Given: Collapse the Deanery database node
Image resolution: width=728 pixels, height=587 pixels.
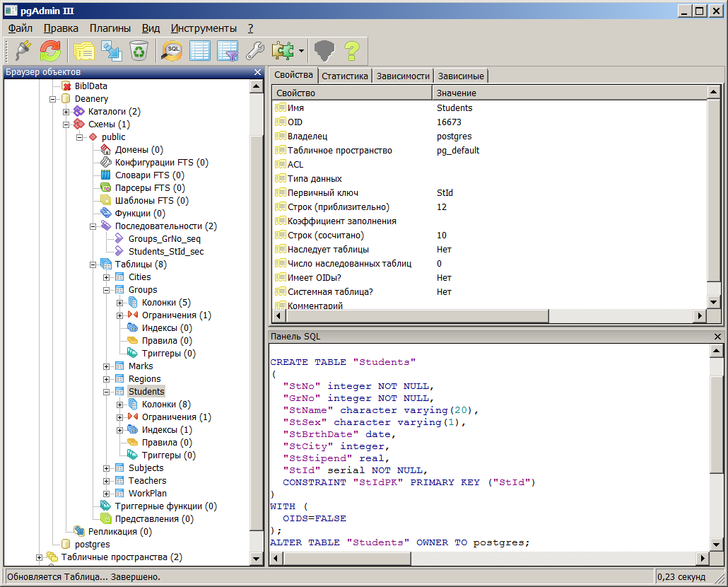Looking at the screenshot, I should pyautogui.click(x=52, y=99).
